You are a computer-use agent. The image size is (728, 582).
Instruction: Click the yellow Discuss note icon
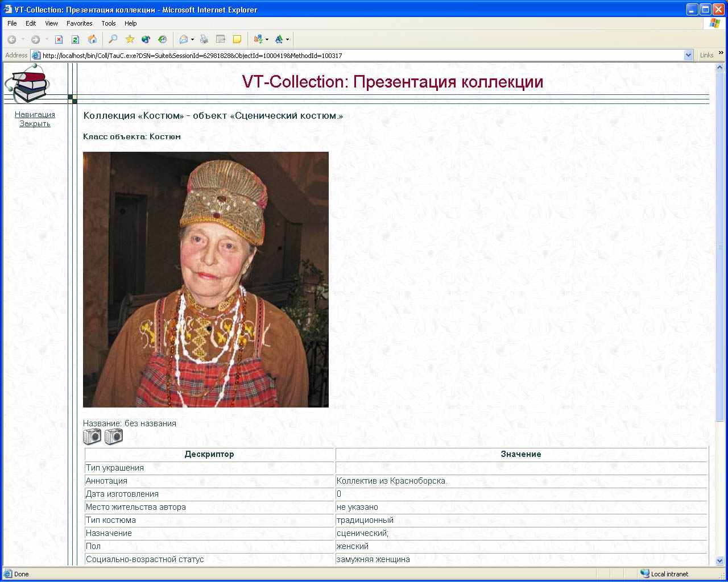click(237, 39)
